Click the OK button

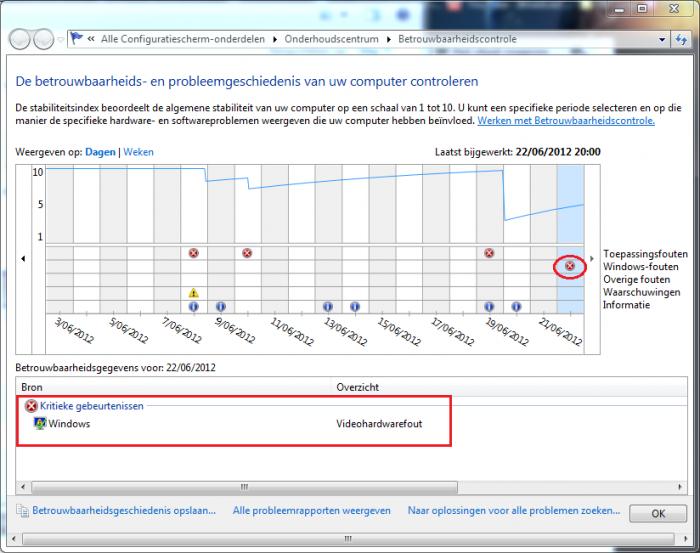click(658, 514)
